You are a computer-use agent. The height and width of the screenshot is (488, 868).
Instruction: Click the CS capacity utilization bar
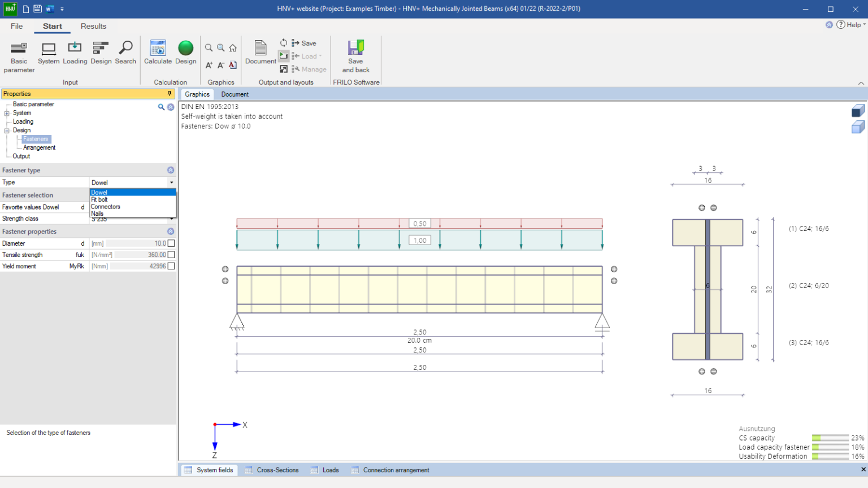point(830,438)
